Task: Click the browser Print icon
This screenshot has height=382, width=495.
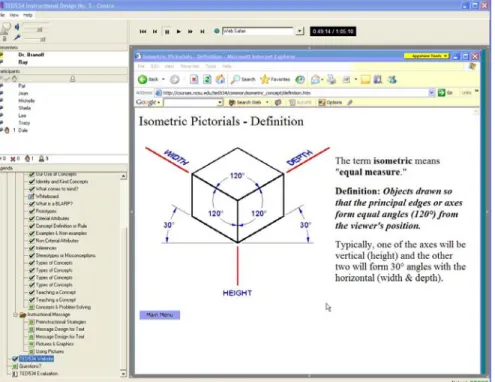Action: [x=331, y=79]
